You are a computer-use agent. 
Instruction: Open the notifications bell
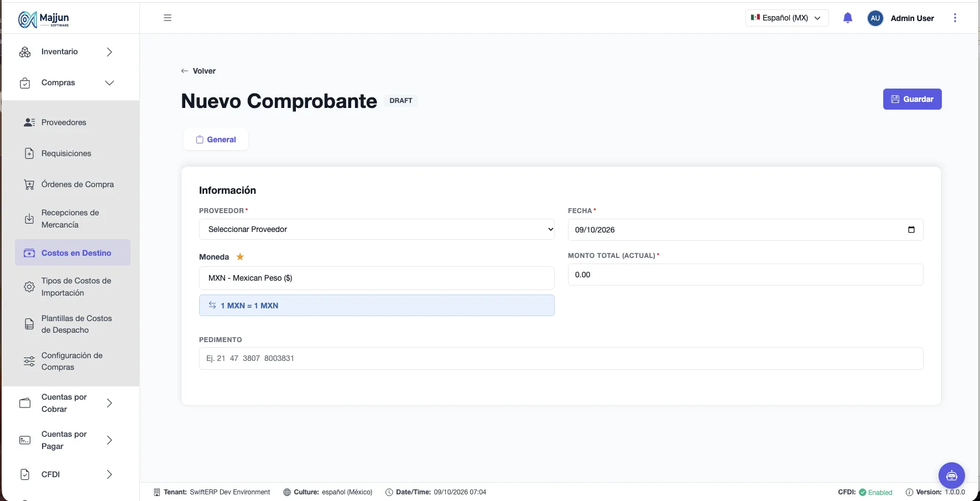847,18
